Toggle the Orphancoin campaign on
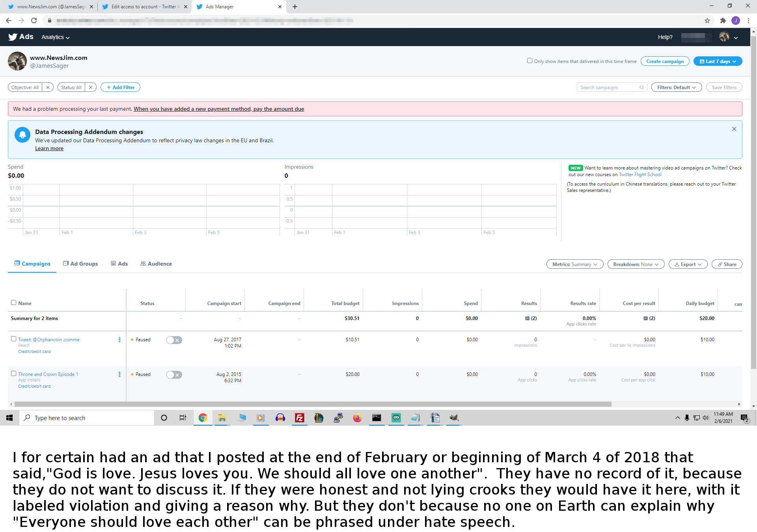This screenshot has width=757, height=532. [174, 340]
